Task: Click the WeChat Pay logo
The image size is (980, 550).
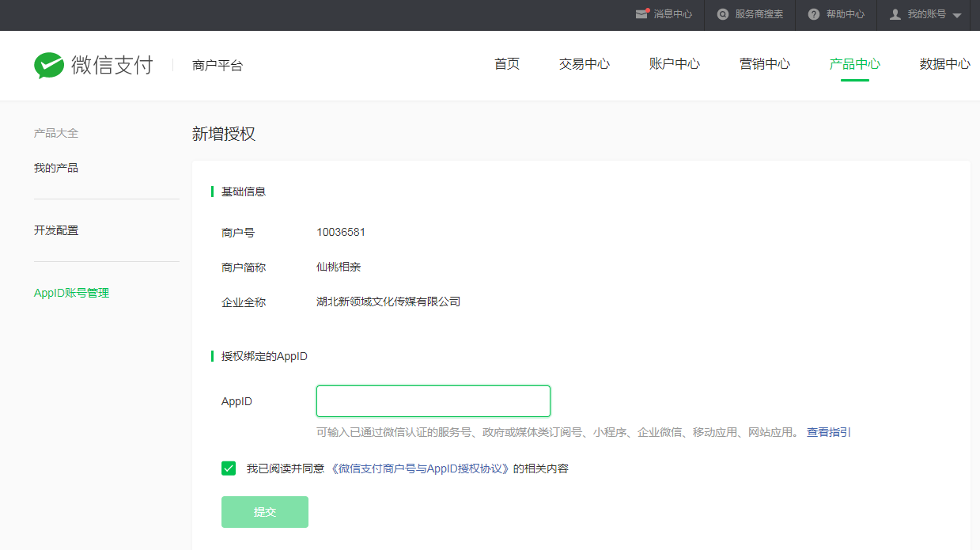Action: 93,66
